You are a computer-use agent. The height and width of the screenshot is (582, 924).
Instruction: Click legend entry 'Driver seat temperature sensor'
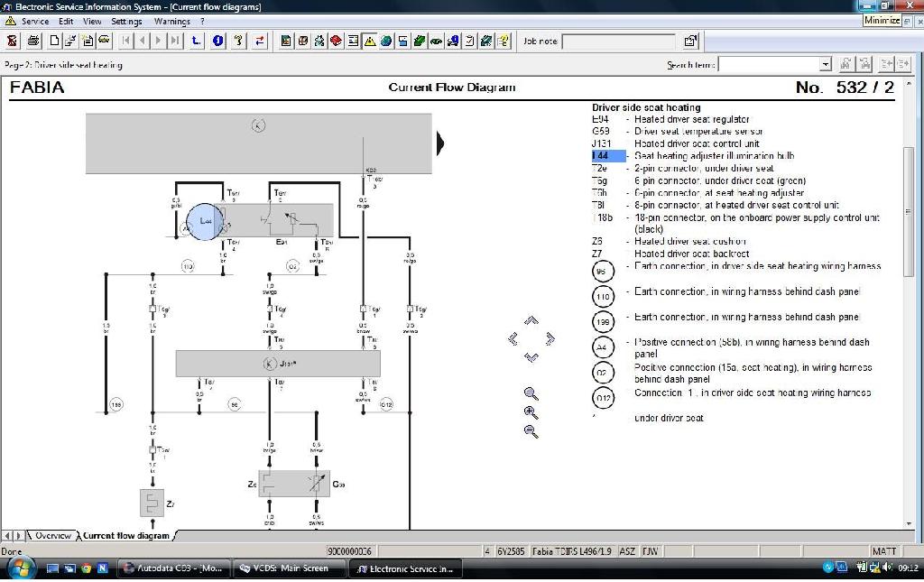coord(698,132)
